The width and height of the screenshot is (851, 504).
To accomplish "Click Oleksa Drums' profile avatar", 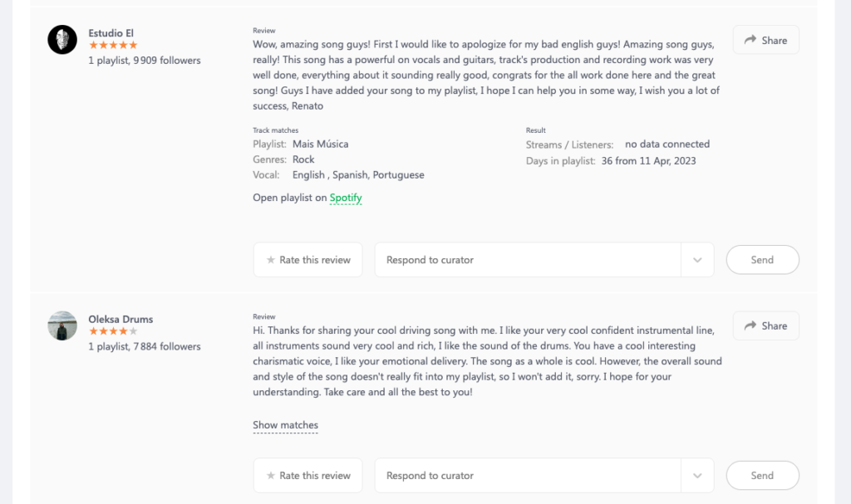I will coord(62,325).
